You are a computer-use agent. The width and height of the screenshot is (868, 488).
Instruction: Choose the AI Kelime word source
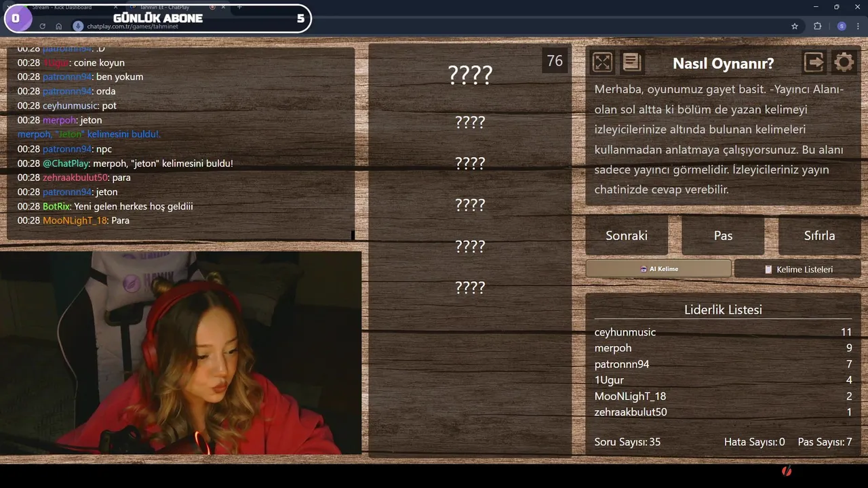(x=658, y=269)
